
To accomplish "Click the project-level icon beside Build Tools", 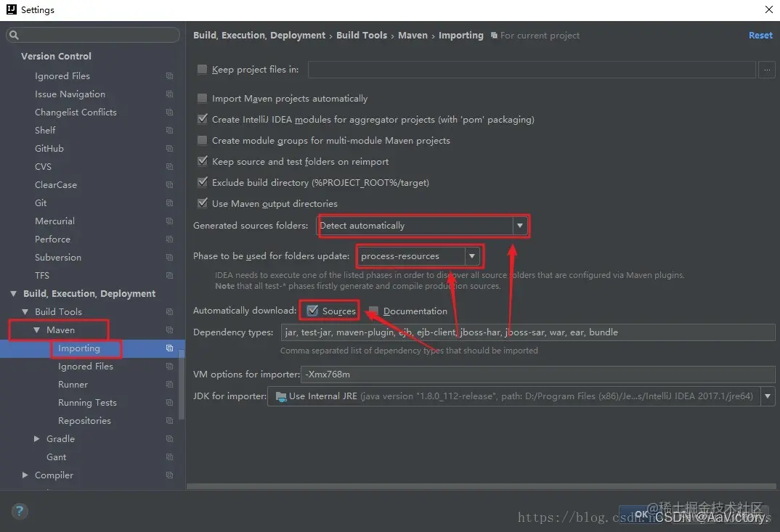I will (x=169, y=312).
